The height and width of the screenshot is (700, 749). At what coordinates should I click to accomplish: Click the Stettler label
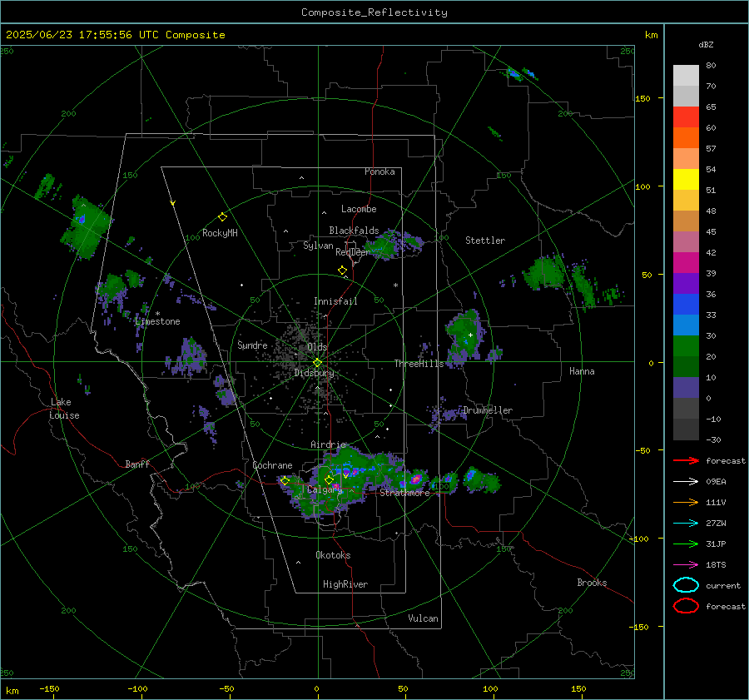(485, 241)
